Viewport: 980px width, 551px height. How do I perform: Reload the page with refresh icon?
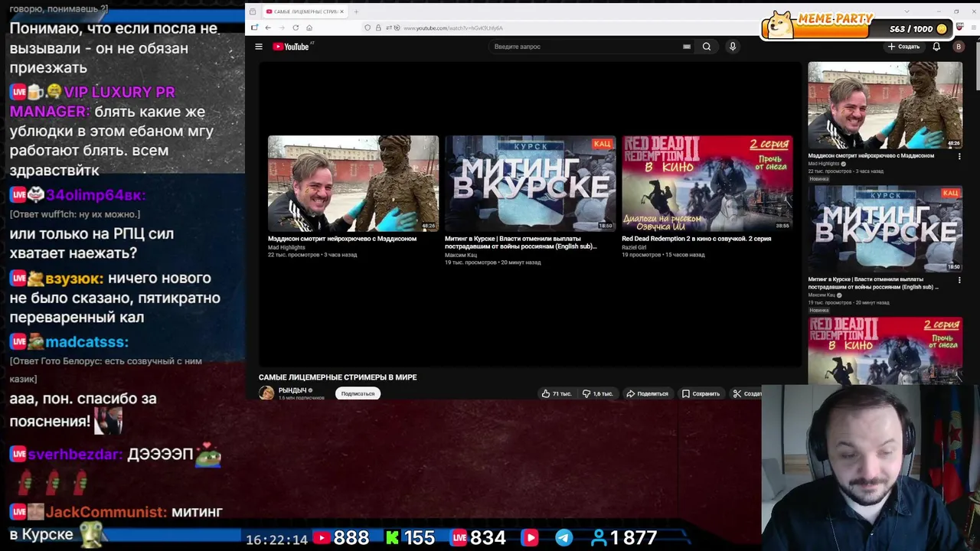point(296,28)
